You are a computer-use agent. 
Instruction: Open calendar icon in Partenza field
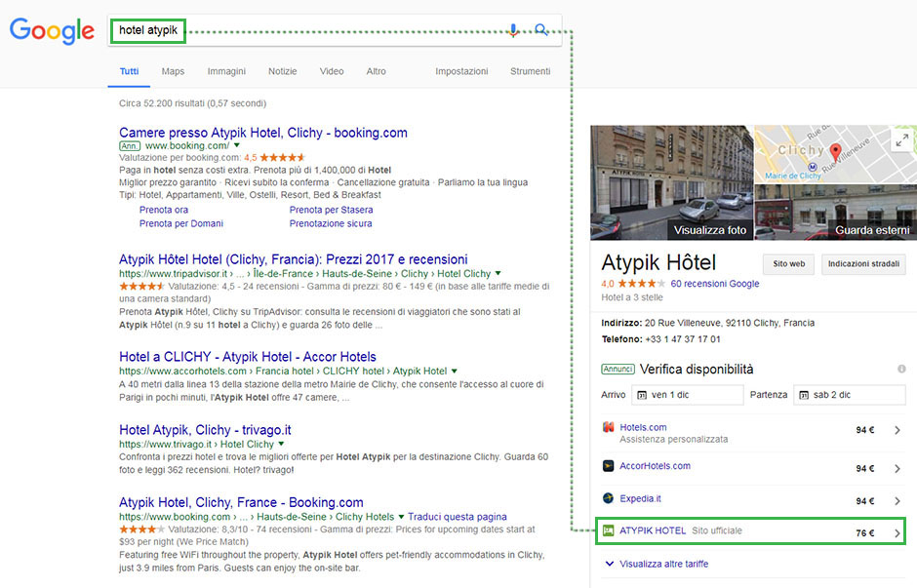[804, 395]
